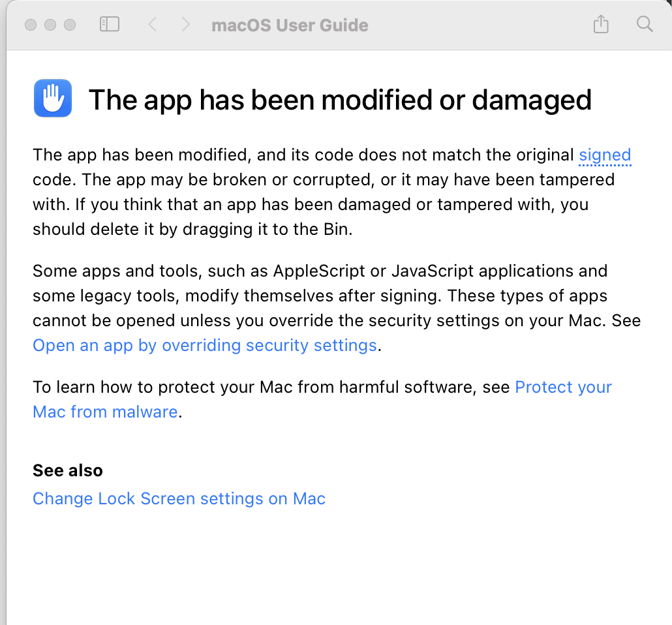Open the "signed" glossary link
This screenshot has width=672, height=625.
coord(605,155)
